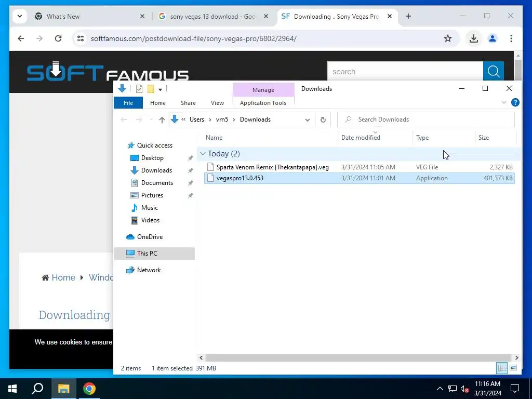The image size is (532, 399).
Task: Open Chrome profile icon
Action: click(493, 38)
